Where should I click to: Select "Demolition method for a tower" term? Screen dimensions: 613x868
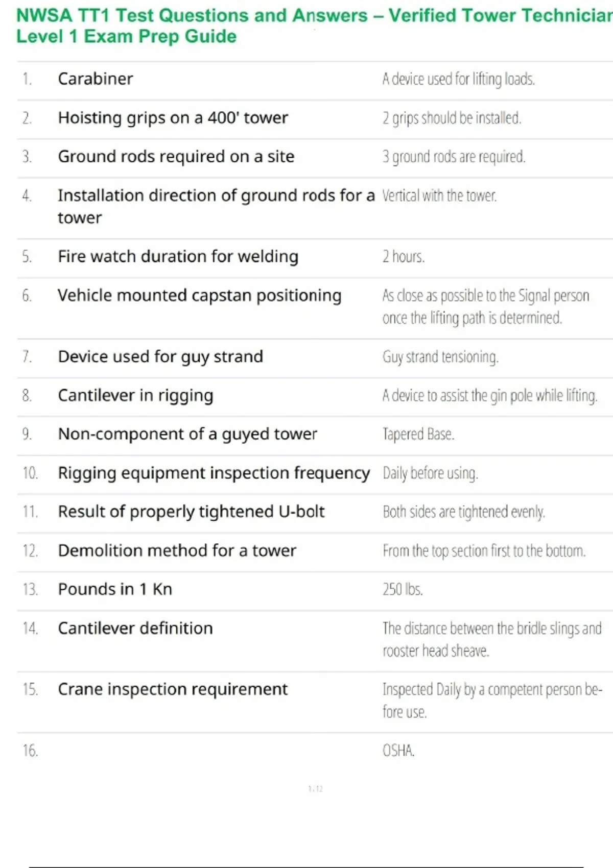pyautogui.click(x=177, y=550)
